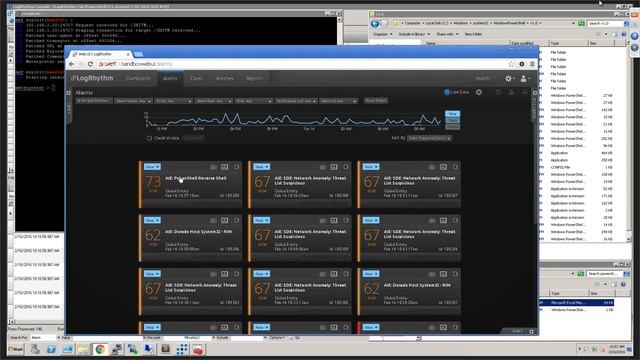
Task: Click the LogRhythm Search field
Action: (482, 78)
